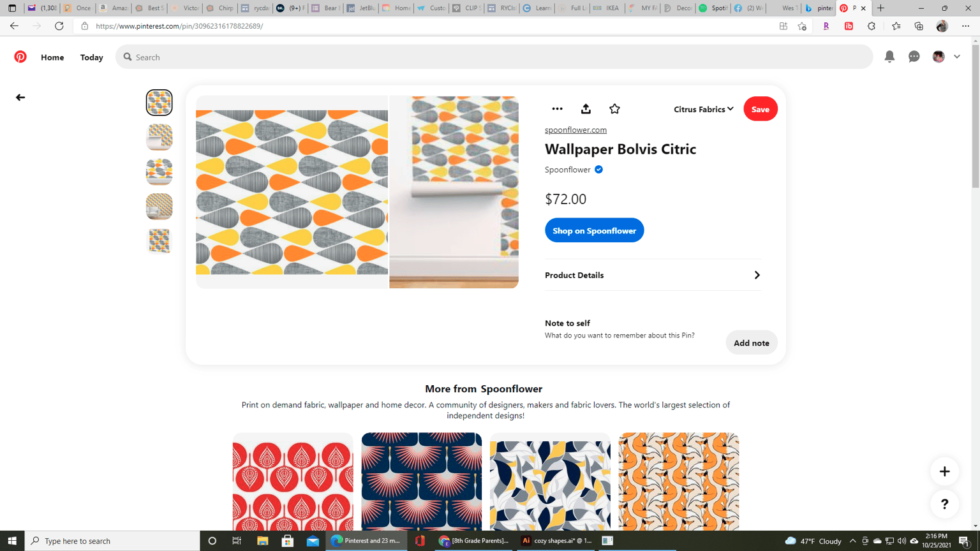Select the third pin image thumbnail
The width and height of the screenshot is (980, 551).
click(159, 172)
